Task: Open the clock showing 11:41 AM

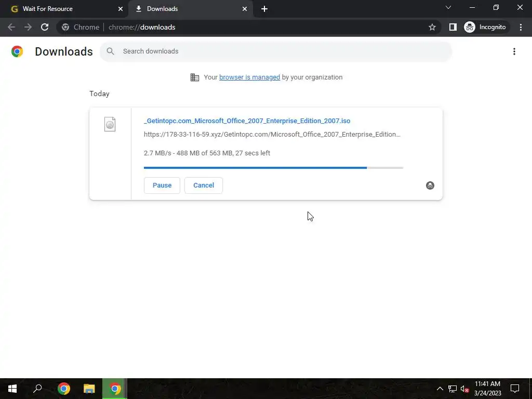Action: (x=487, y=389)
